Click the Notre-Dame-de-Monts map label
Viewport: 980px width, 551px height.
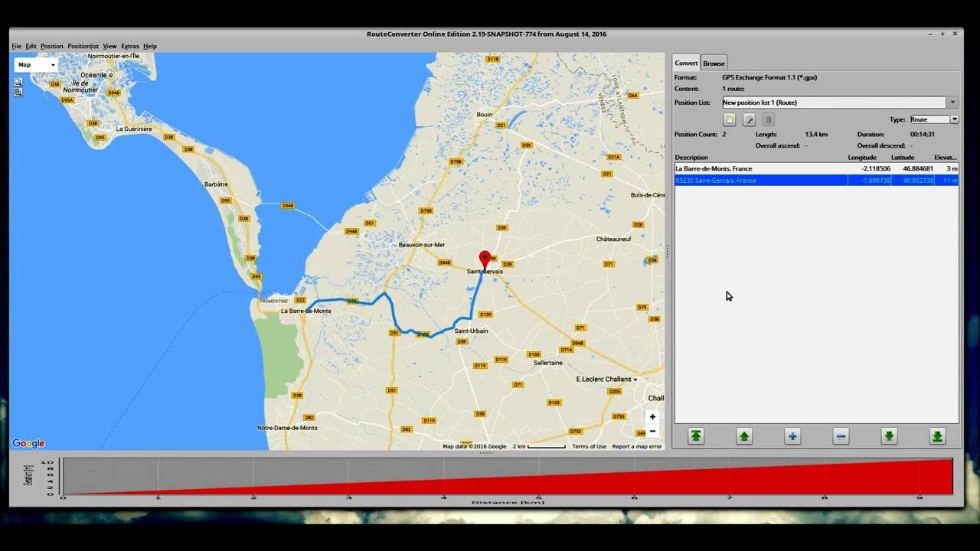pos(287,428)
